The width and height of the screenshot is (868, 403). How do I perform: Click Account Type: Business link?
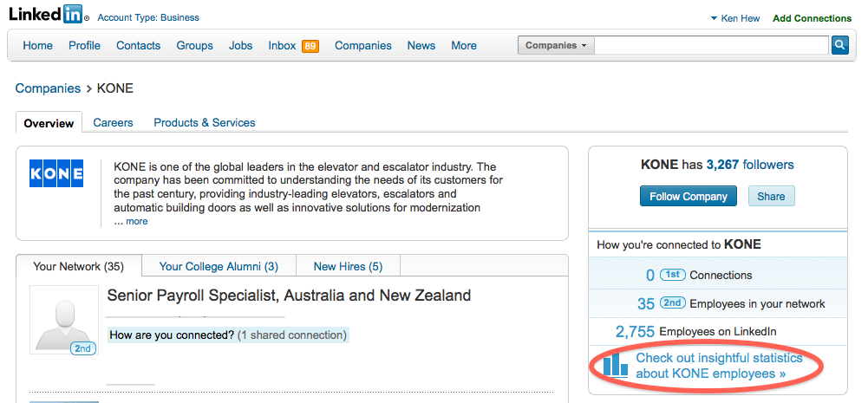[148, 17]
